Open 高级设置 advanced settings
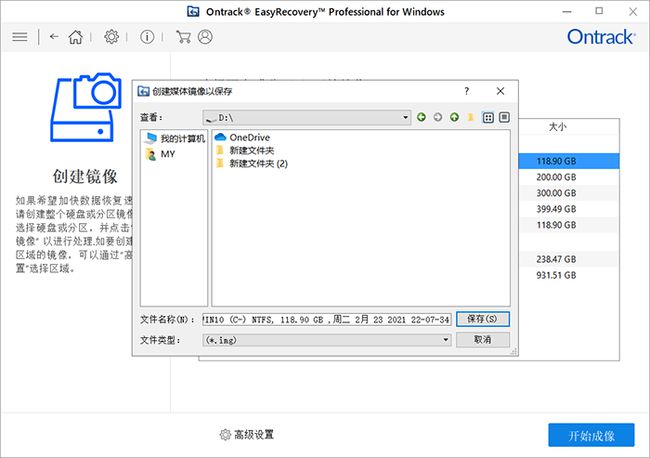This screenshot has width=650, height=458. [x=247, y=435]
